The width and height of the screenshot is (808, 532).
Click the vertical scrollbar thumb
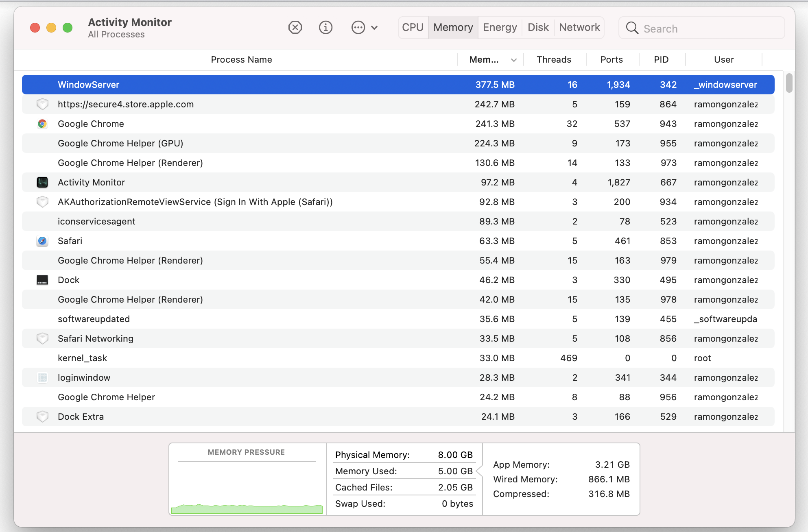point(789,83)
